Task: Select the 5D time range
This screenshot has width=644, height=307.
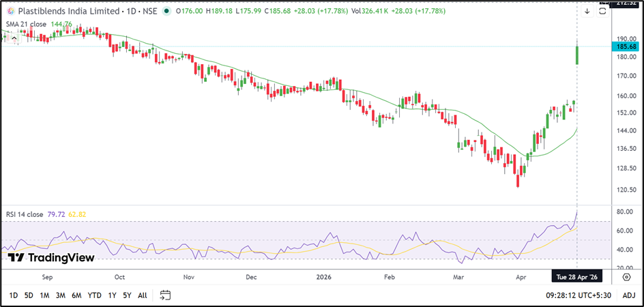Action: [x=29, y=295]
